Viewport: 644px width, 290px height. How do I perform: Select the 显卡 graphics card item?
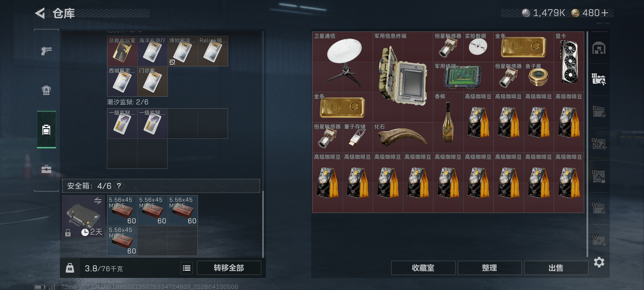(x=569, y=62)
